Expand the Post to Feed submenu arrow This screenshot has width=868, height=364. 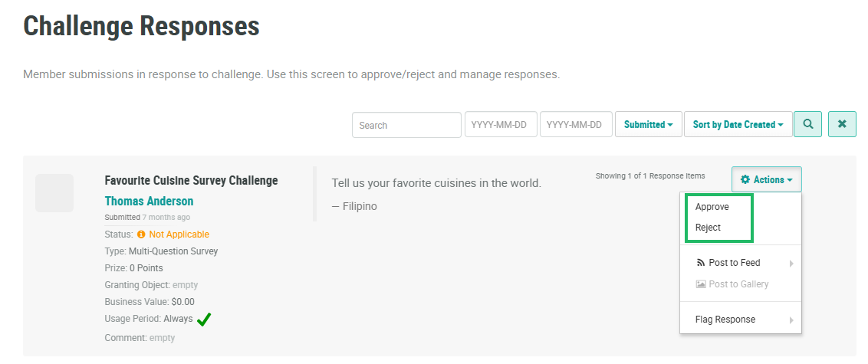[791, 264]
